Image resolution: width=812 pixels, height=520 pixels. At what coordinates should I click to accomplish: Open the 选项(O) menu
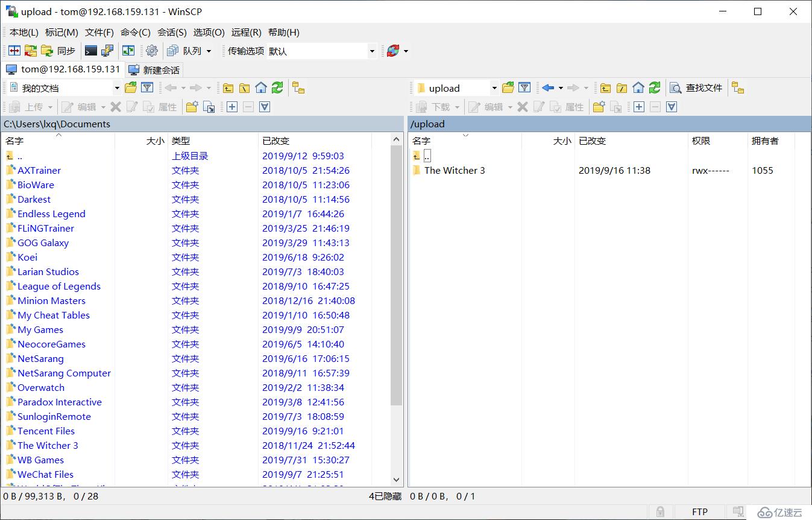click(209, 33)
